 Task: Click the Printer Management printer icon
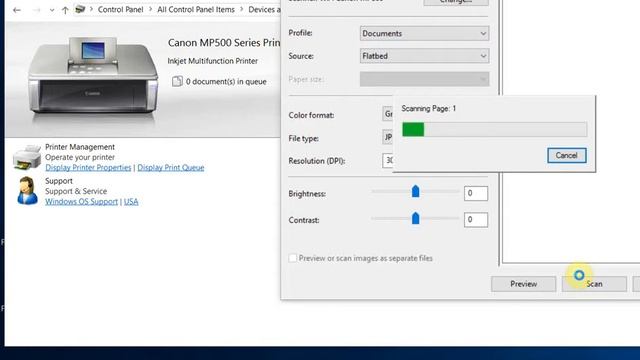(27, 157)
